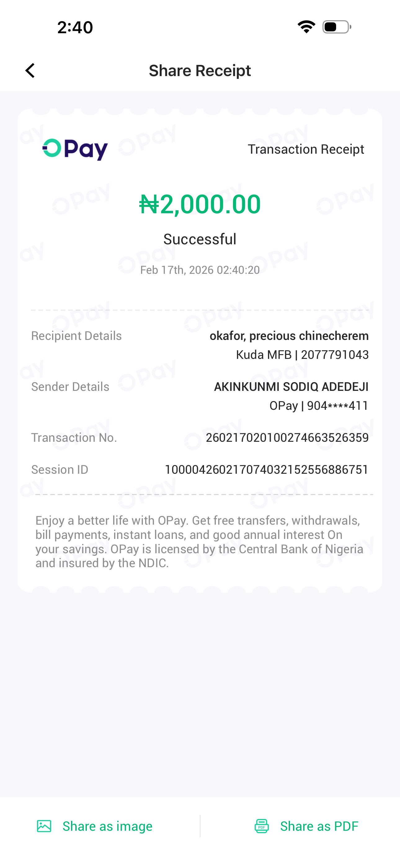Tap the OPay promotional footer text
The height and width of the screenshot is (868, 400).
[199, 542]
